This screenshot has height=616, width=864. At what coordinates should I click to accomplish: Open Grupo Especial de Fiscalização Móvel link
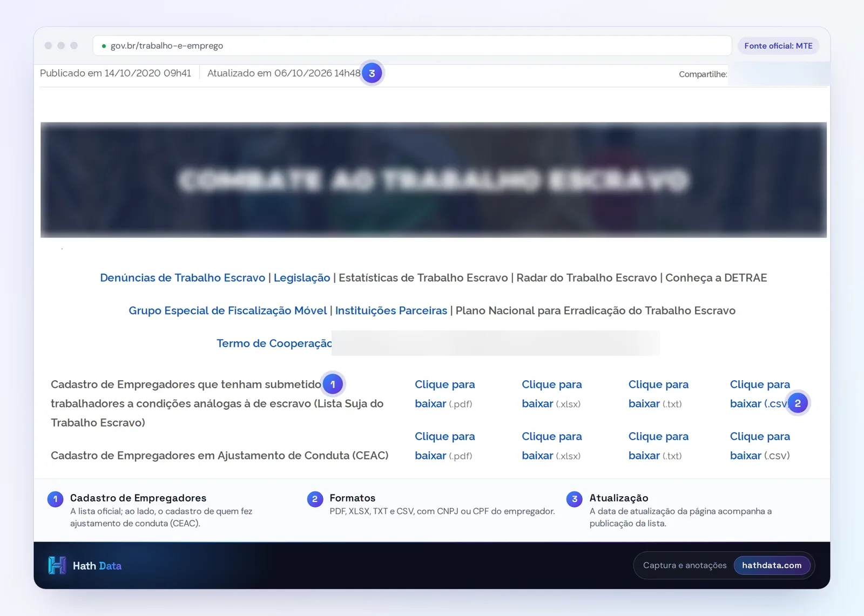(228, 311)
